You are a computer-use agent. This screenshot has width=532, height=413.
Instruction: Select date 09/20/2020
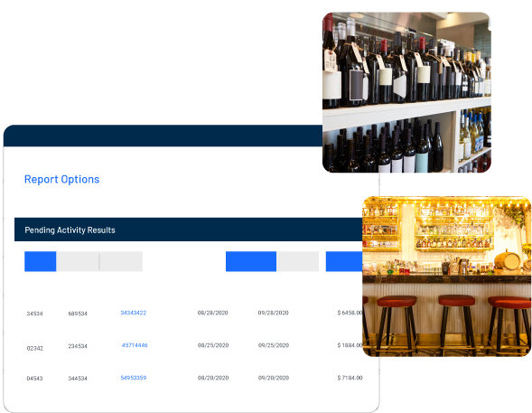[274, 378]
